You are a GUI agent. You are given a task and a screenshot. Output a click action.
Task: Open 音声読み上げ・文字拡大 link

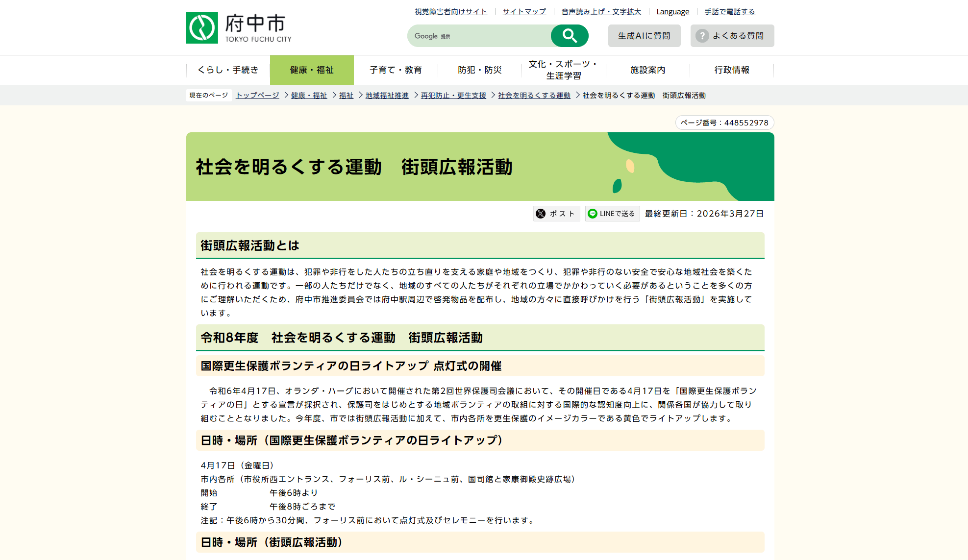tap(601, 12)
